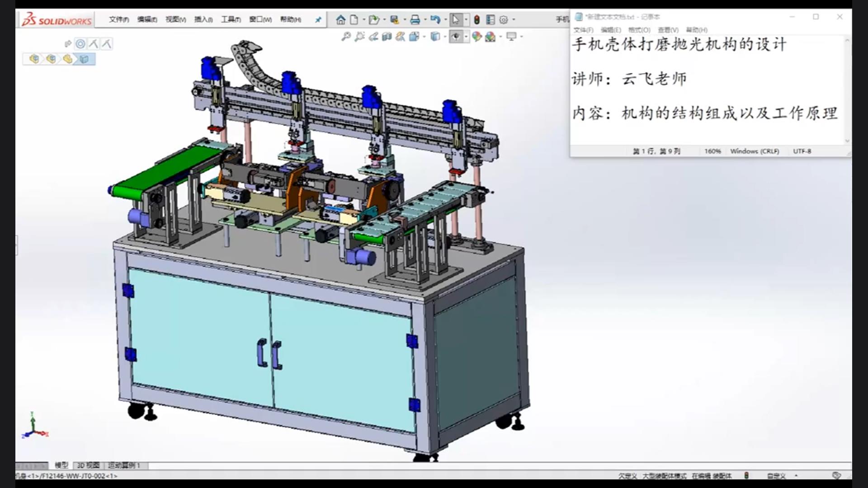Viewport: 868px width, 488px height.
Task: Expand the Save dropdown arrow
Action: 405,20
